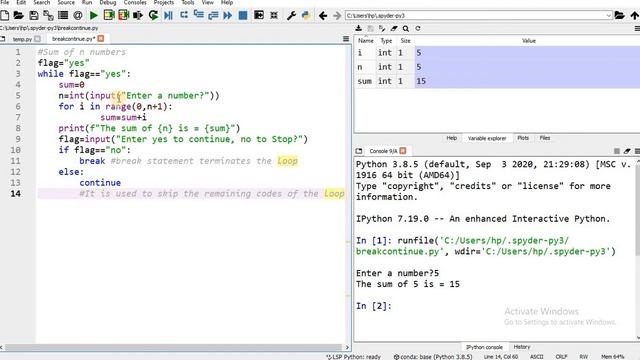640x360 pixels.
Task: Maximize the current pane
Action: (x=259, y=16)
